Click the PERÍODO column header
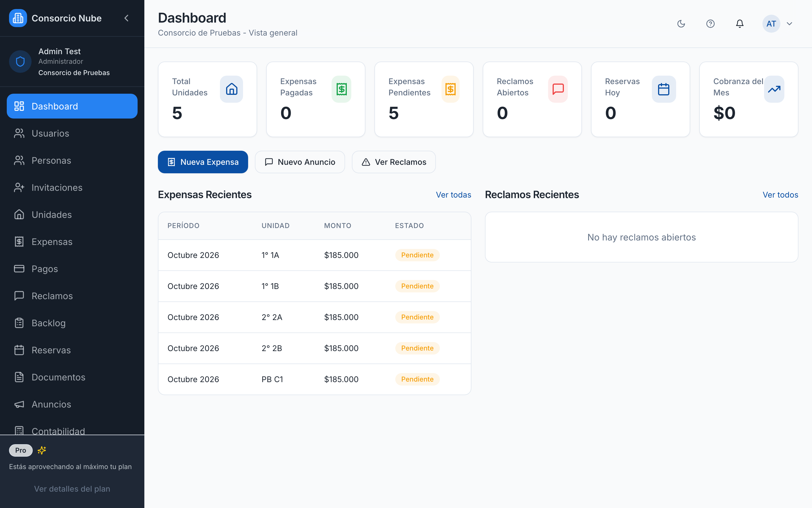The height and width of the screenshot is (508, 812). point(184,226)
